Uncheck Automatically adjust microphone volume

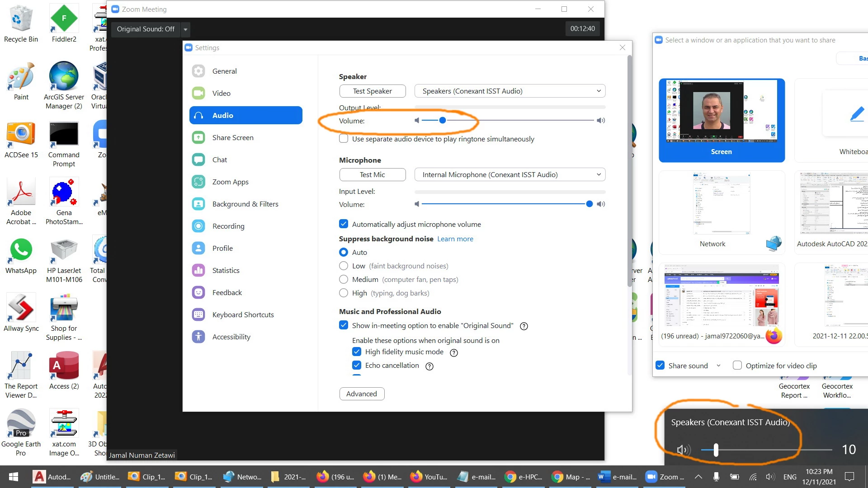(x=344, y=224)
